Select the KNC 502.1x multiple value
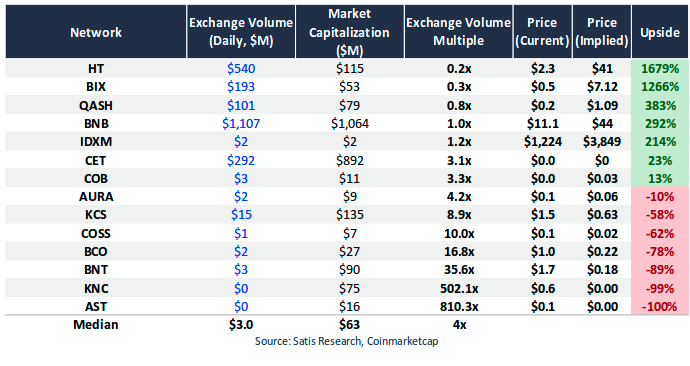The image size is (690, 366). 459,289
